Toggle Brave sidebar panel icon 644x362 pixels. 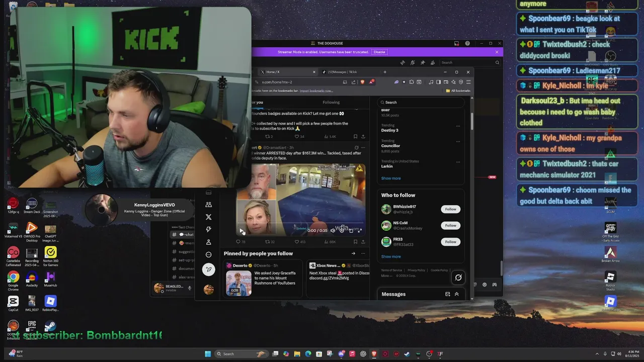coord(438,82)
